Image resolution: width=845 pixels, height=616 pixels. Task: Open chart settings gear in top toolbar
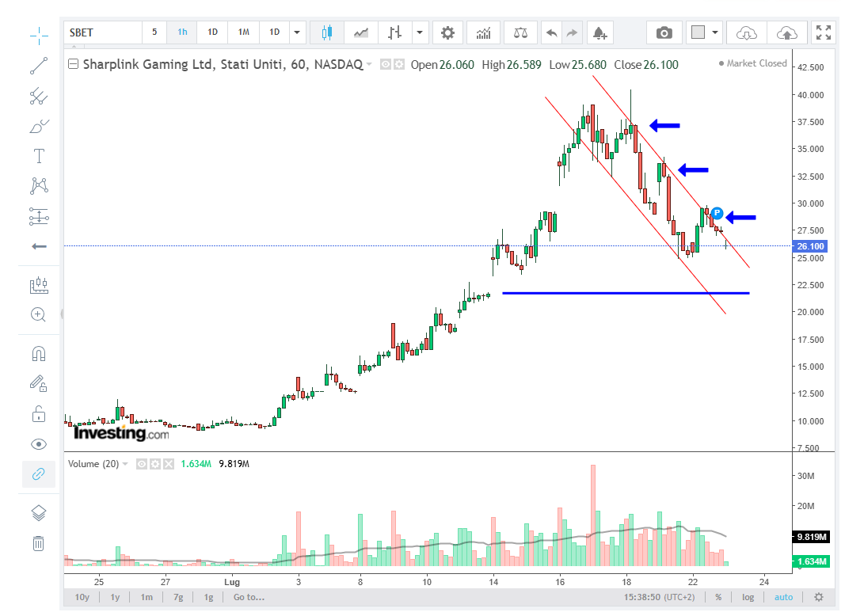[x=447, y=33]
